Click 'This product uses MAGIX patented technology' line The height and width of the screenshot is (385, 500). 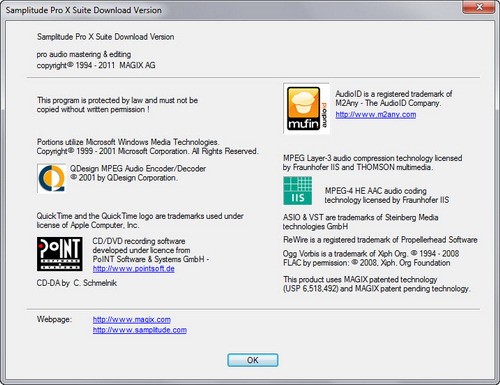pyautogui.click(x=360, y=279)
